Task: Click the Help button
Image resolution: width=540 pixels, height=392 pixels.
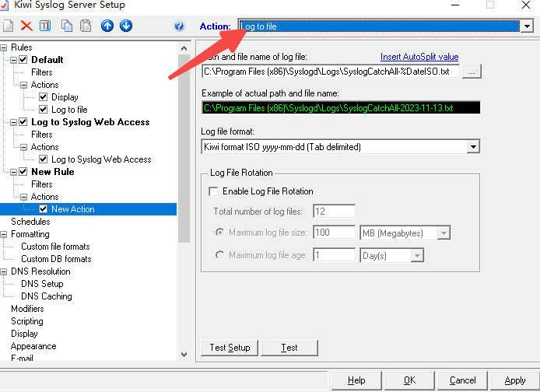Action: (356, 380)
